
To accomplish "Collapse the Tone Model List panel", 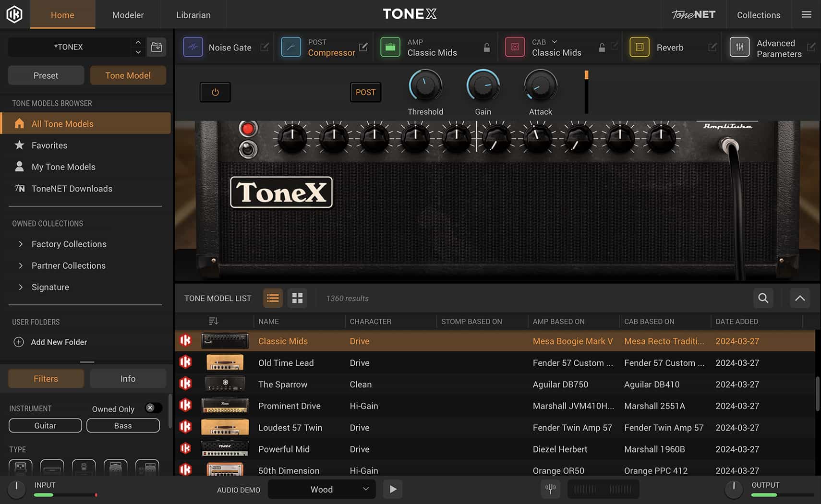I will pyautogui.click(x=799, y=298).
